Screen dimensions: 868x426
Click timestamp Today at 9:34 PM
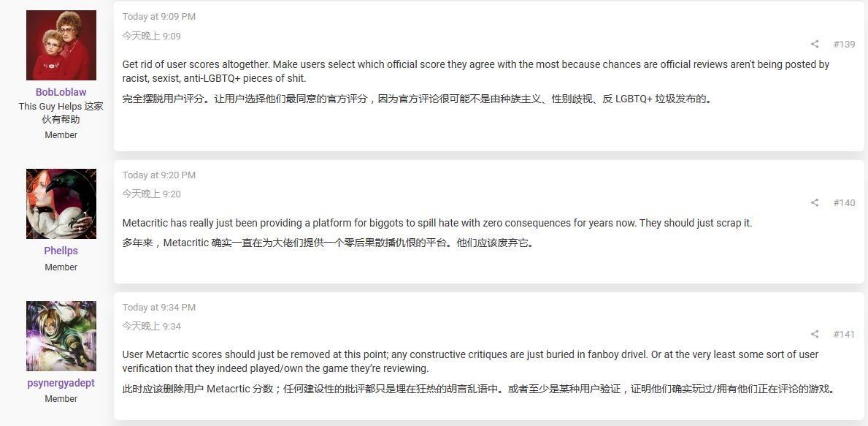click(x=159, y=308)
